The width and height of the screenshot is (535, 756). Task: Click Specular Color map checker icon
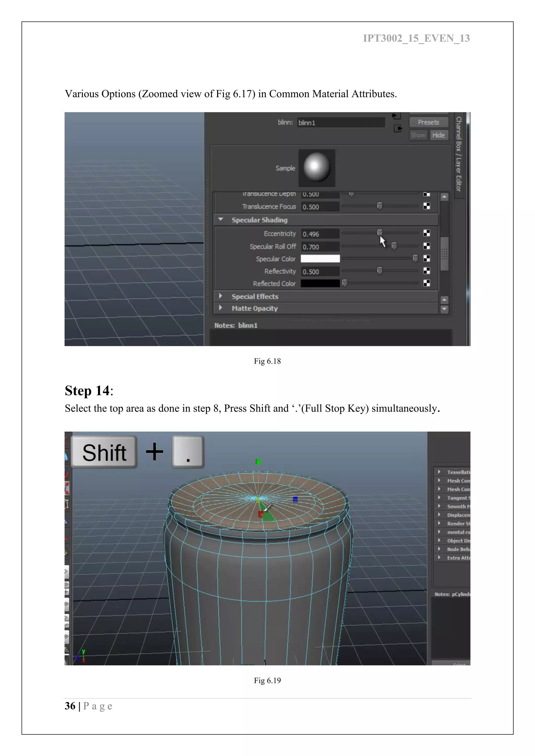(426, 258)
